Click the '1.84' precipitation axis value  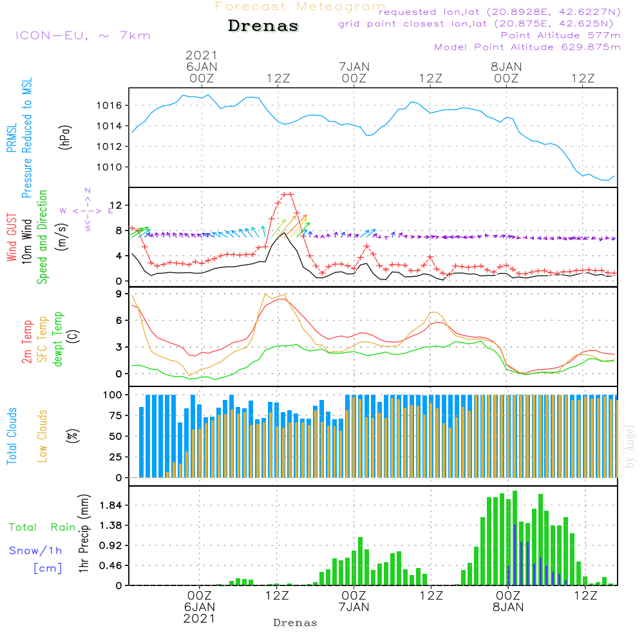point(111,505)
